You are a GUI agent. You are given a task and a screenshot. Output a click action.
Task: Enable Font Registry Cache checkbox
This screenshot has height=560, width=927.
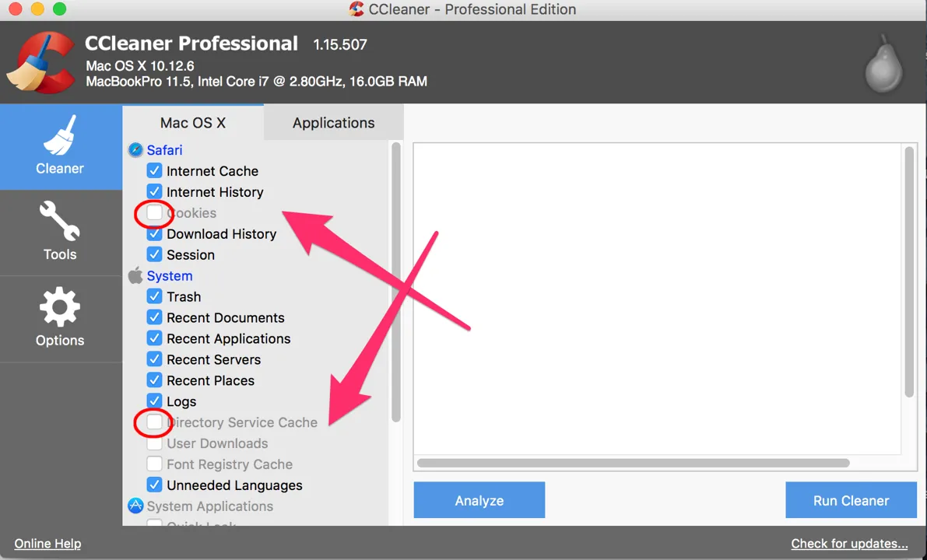pyautogui.click(x=154, y=464)
